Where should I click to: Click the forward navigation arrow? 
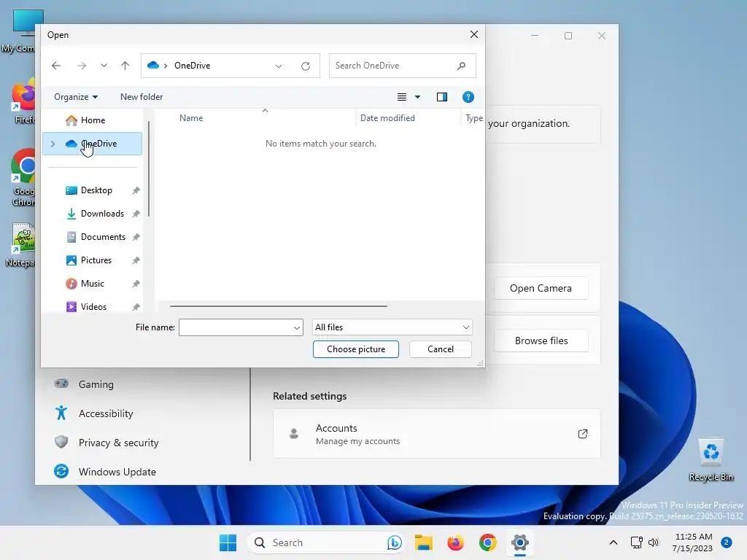click(82, 66)
